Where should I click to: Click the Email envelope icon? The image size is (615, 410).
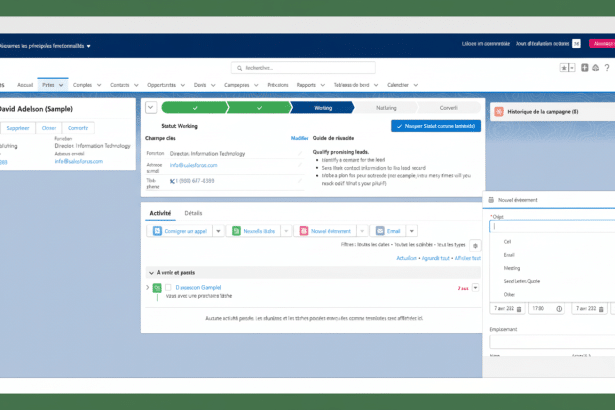tap(380, 231)
